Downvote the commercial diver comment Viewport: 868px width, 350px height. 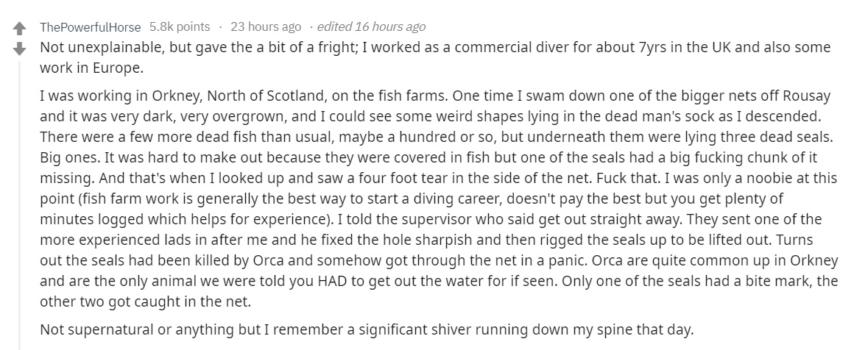coord(19,49)
